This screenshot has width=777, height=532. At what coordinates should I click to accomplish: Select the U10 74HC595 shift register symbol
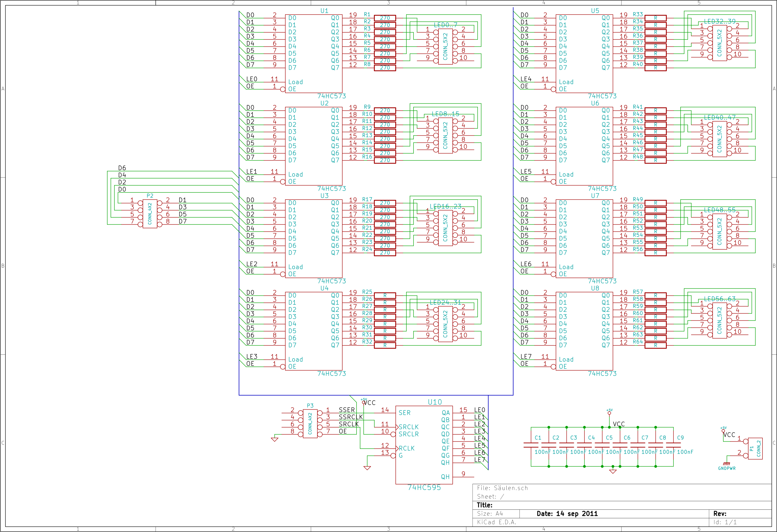point(424,445)
